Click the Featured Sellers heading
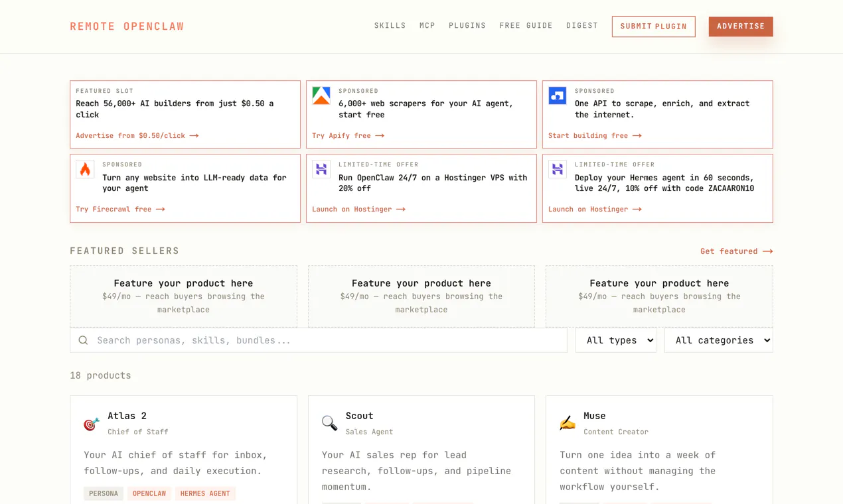Viewport: 843px width, 504px height. [x=125, y=251]
